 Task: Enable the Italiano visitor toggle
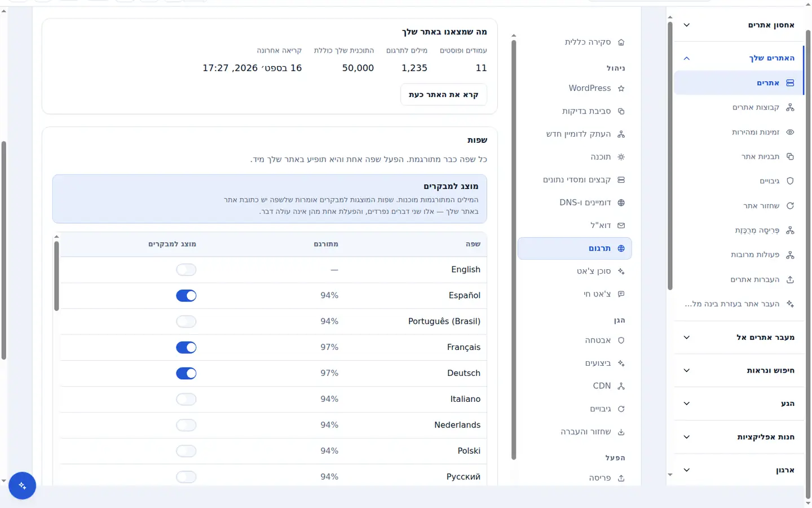point(186,400)
